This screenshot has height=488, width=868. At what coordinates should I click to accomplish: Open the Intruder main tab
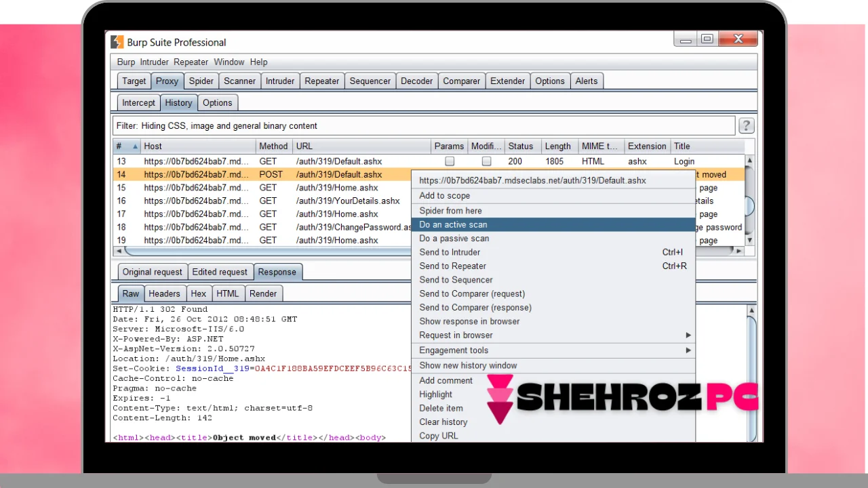[280, 81]
